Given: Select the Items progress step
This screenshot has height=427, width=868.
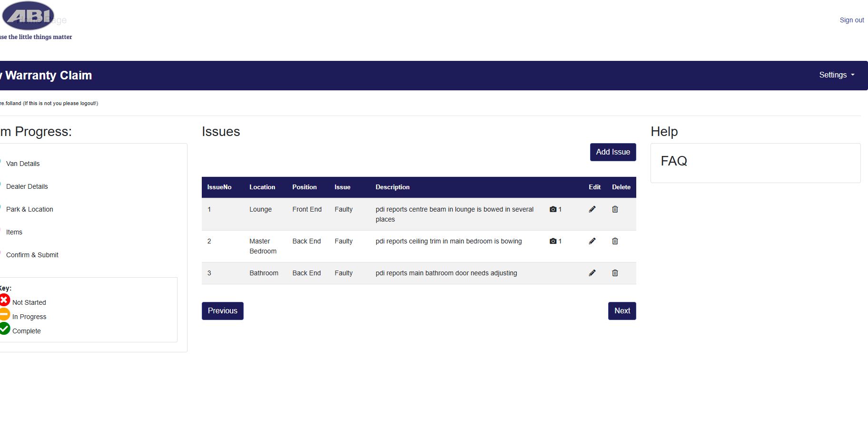Looking at the screenshot, I should pos(14,232).
